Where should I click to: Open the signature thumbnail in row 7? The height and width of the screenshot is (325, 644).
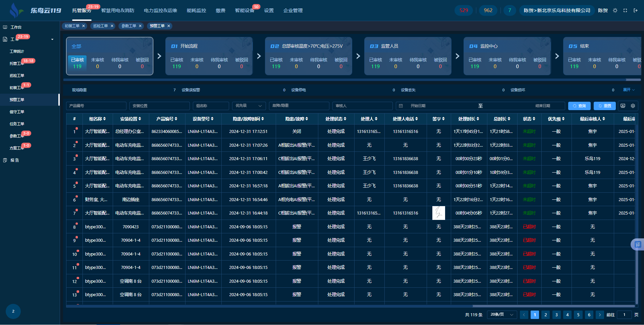click(x=438, y=213)
